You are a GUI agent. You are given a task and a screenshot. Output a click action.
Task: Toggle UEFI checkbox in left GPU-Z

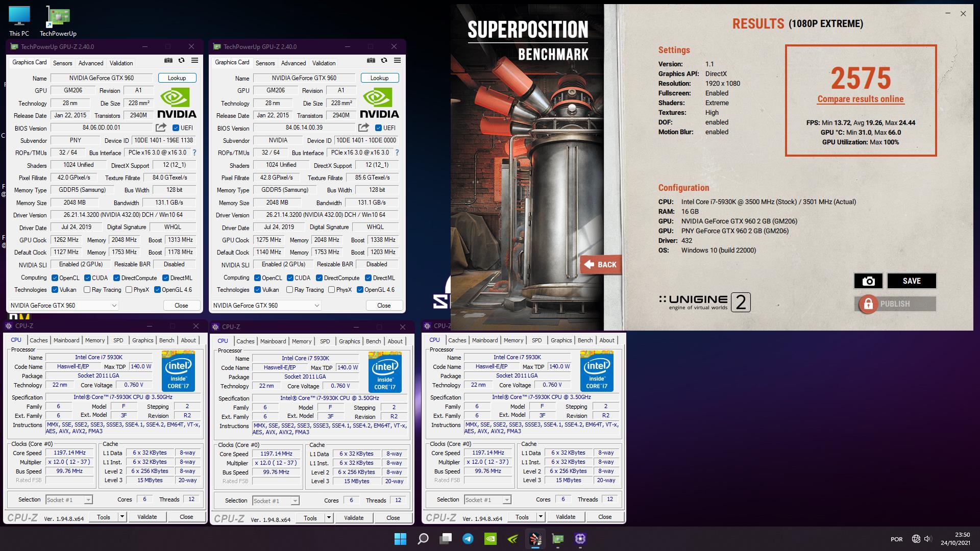pyautogui.click(x=176, y=128)
